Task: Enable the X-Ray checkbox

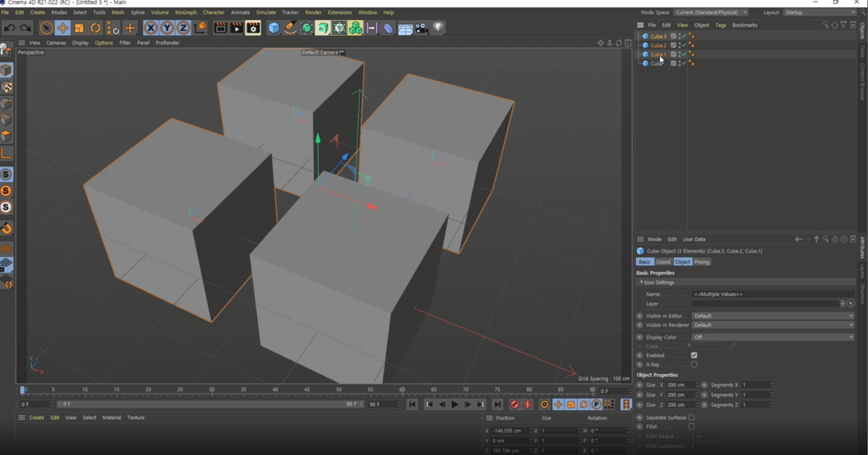Action: pyautogui.click(x=694, y=364)
